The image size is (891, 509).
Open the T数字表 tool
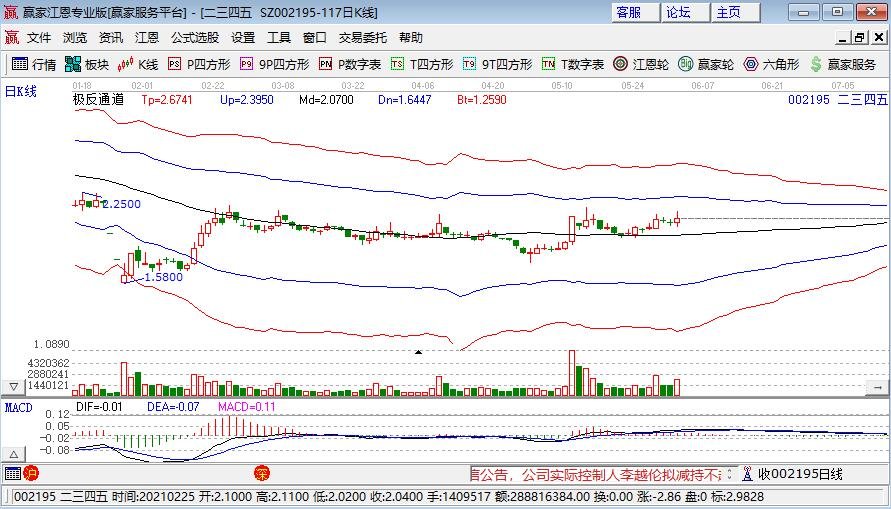pyautogui.click(x=572, y=64)
